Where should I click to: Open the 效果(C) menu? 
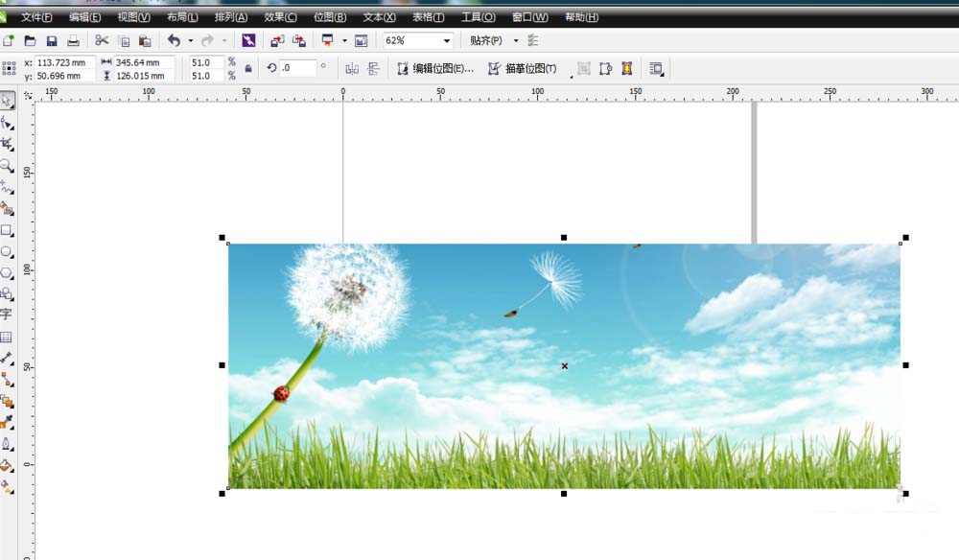pos(281,17)
